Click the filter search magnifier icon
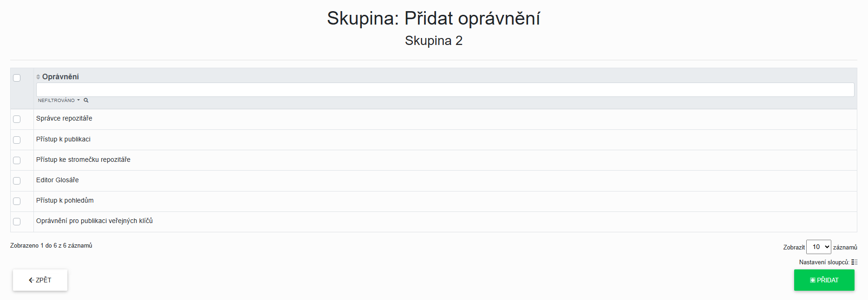 point(86,100)
